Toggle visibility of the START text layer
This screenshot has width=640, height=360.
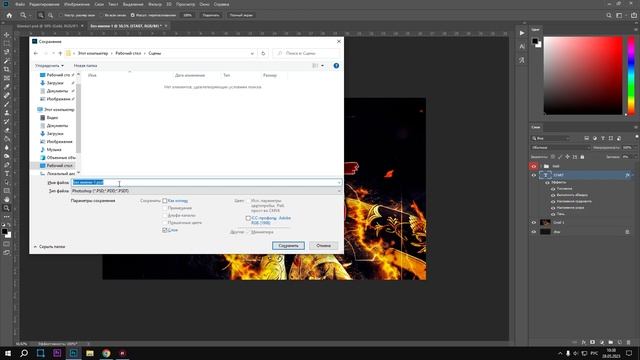pos(533,175)
